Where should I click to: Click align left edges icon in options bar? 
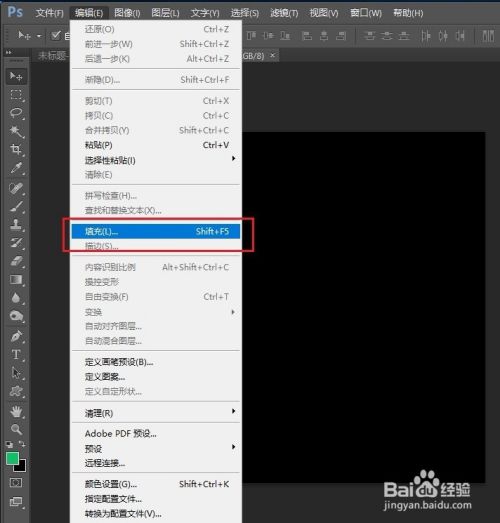[307, 35]
